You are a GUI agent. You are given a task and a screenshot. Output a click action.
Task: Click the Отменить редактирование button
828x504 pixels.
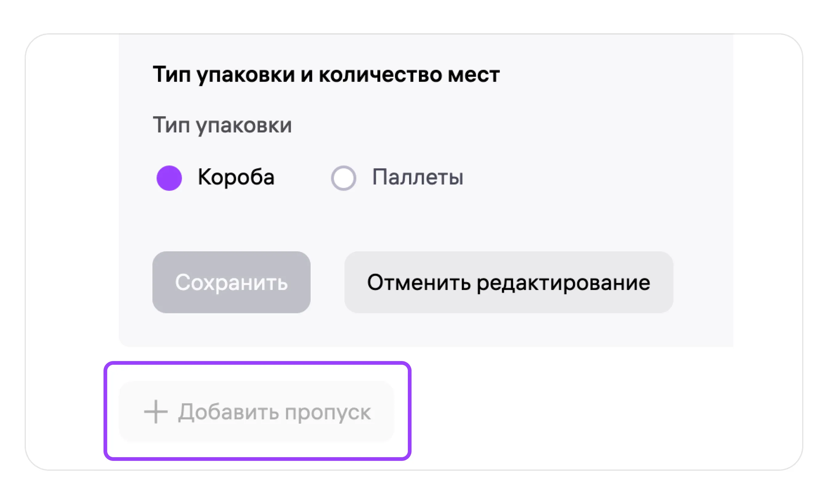[x=509, y=282]
